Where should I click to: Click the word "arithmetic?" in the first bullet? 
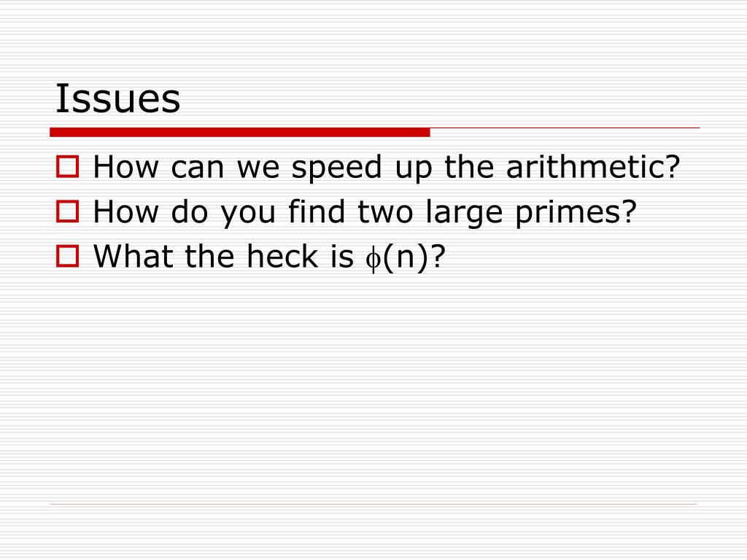(x=593, y=167)
